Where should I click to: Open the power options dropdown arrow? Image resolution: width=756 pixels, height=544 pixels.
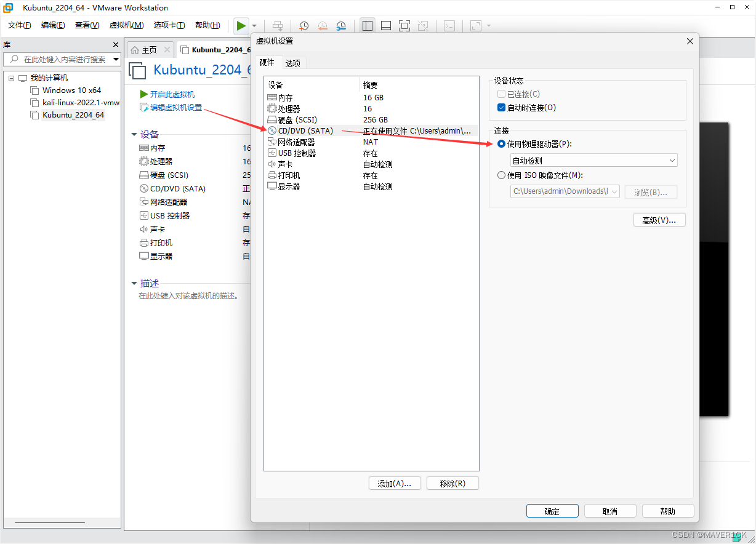pyautogui.click(x=255, y=26)
